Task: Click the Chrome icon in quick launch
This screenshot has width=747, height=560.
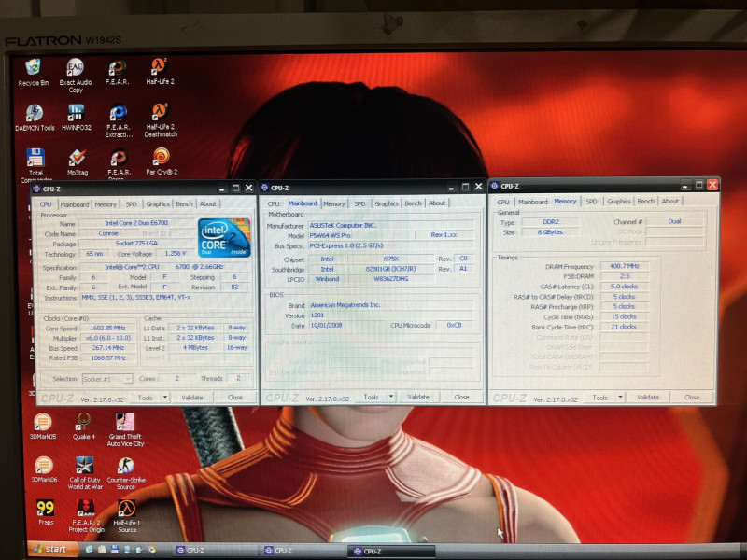Action: 151,550
